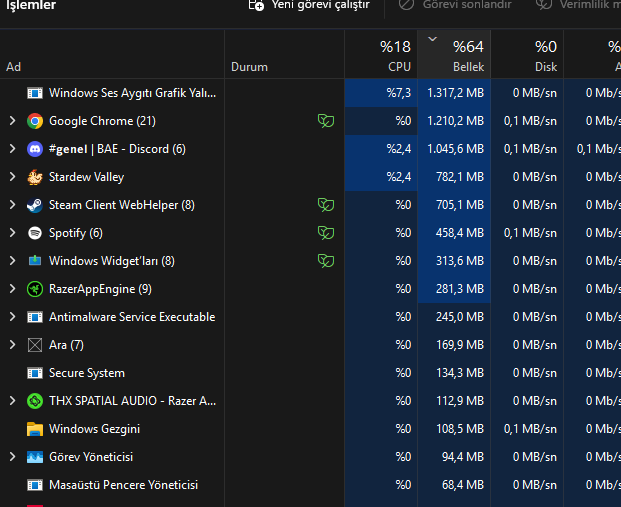The width and height of the screenshot is (621, 507).
Task: Expand the Google Chrome process group
Action: click(12, 121)
